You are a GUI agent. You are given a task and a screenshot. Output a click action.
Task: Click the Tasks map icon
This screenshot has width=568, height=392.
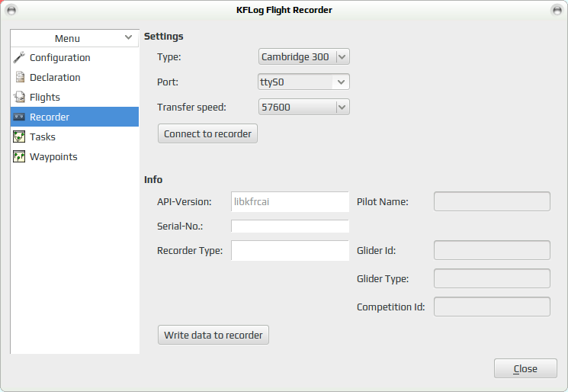pyautogui.click(x=19, y=137)
